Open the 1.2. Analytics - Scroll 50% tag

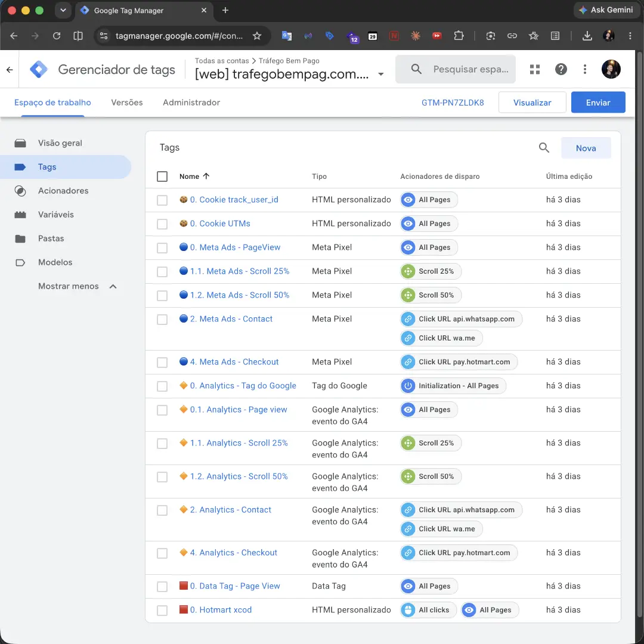tap(239, 476)
